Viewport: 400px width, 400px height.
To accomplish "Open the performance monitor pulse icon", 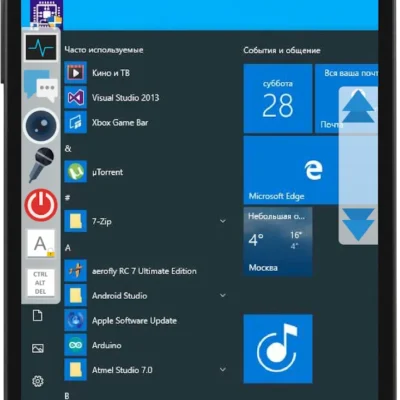I will [41, 47].
